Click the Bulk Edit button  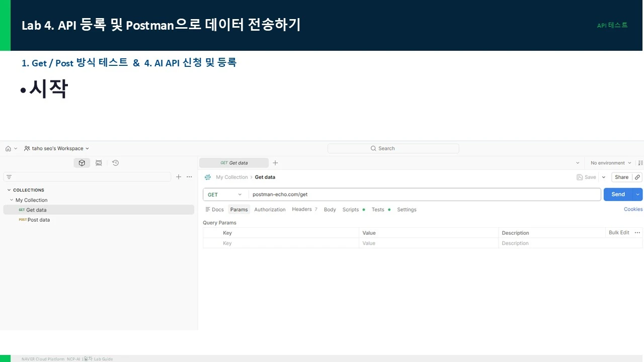pos(619,233)
